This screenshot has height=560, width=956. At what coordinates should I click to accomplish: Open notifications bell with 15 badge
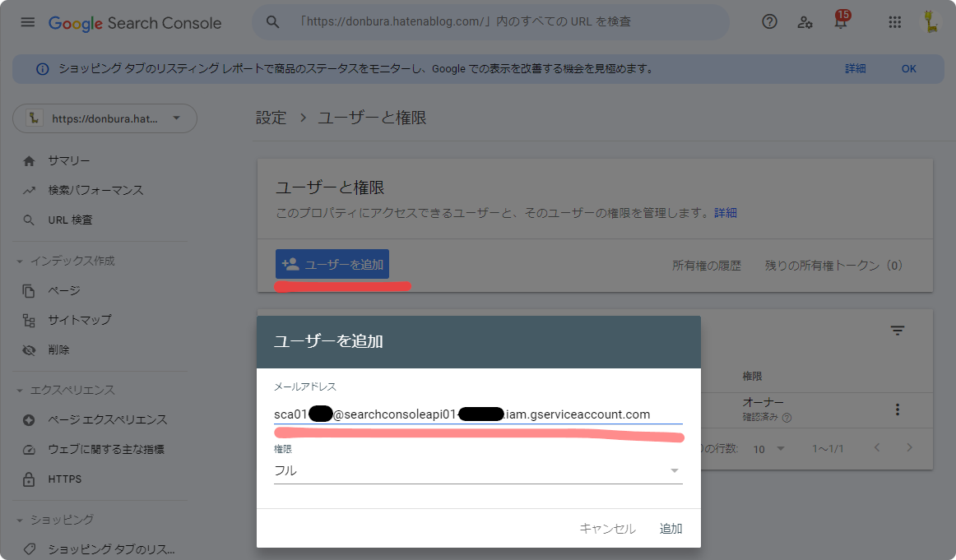841,21
